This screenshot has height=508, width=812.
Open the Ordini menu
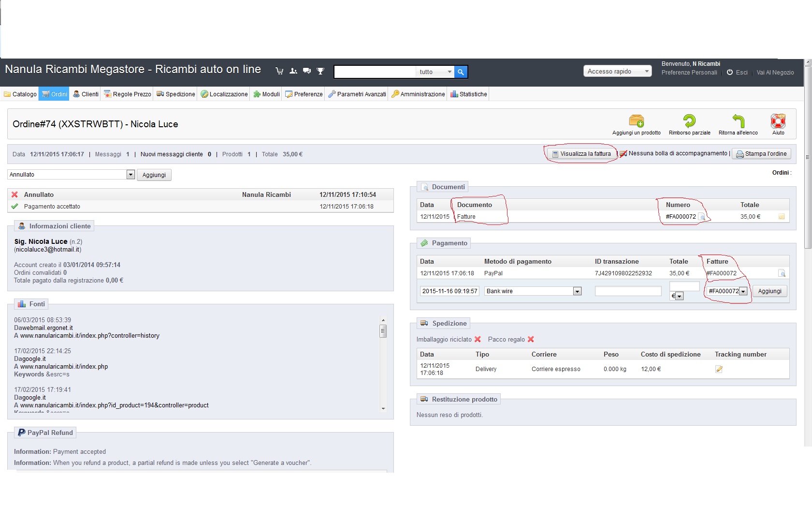pyautogui.click(x=54, y=94)
